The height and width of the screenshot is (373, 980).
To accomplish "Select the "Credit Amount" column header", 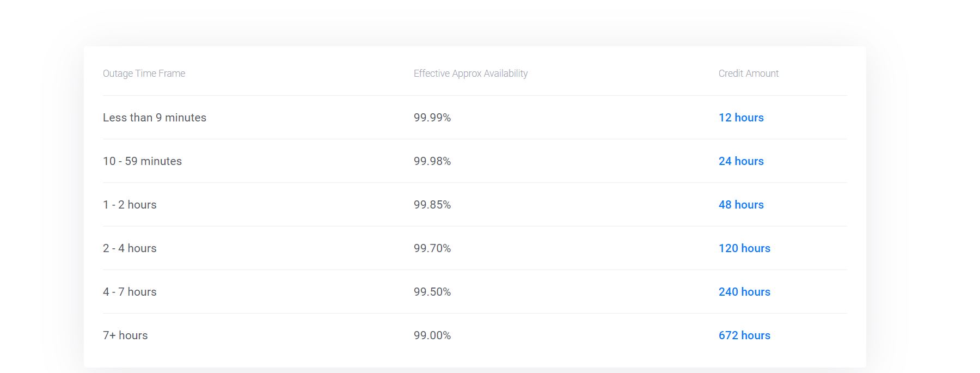I will coord(748,74).
